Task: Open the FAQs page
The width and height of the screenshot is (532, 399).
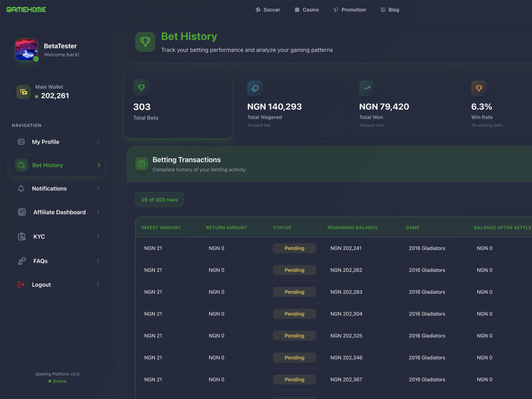Action: coord(40,261)
